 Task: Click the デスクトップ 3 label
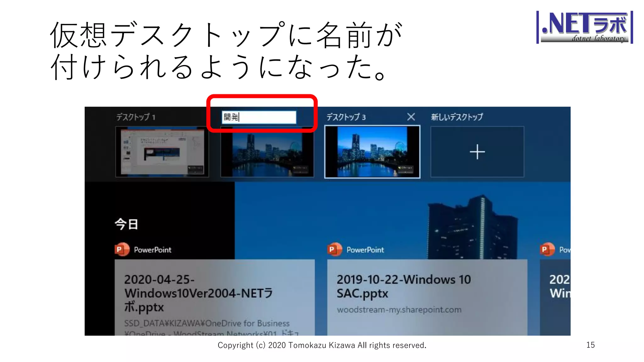click(x=346, y=117)
